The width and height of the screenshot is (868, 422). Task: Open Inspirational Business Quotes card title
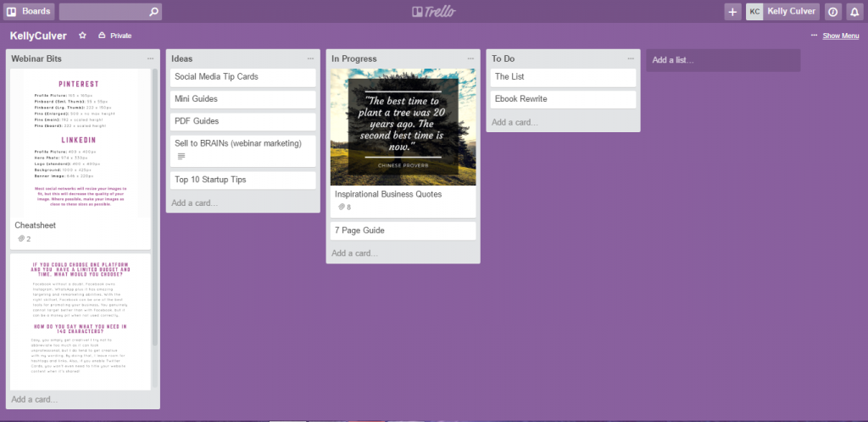388,194
